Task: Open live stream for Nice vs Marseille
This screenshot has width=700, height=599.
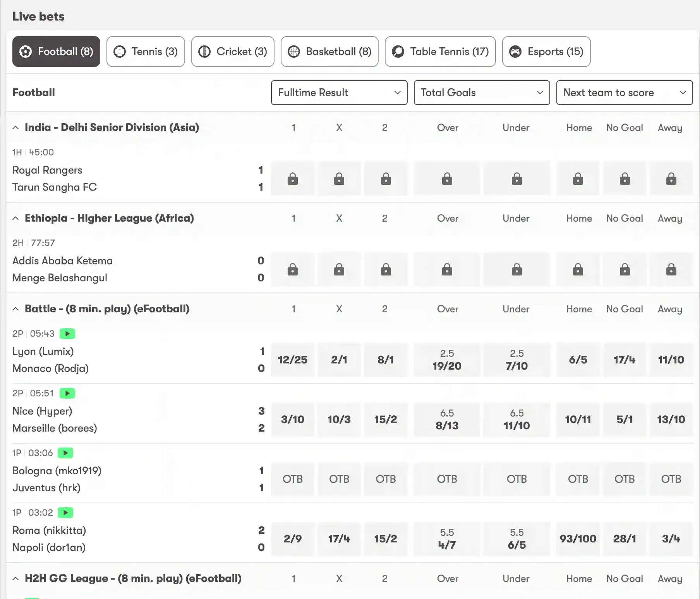Action: click(67, 393)
